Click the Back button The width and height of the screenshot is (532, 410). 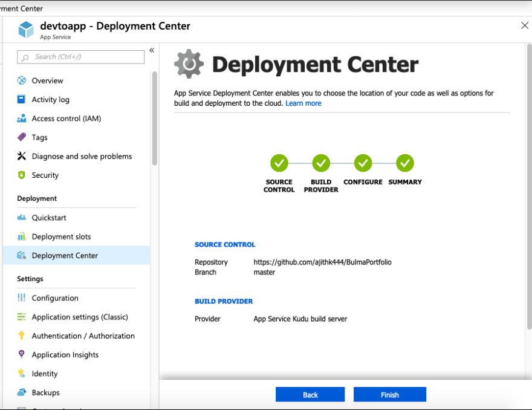coord(310,395)
